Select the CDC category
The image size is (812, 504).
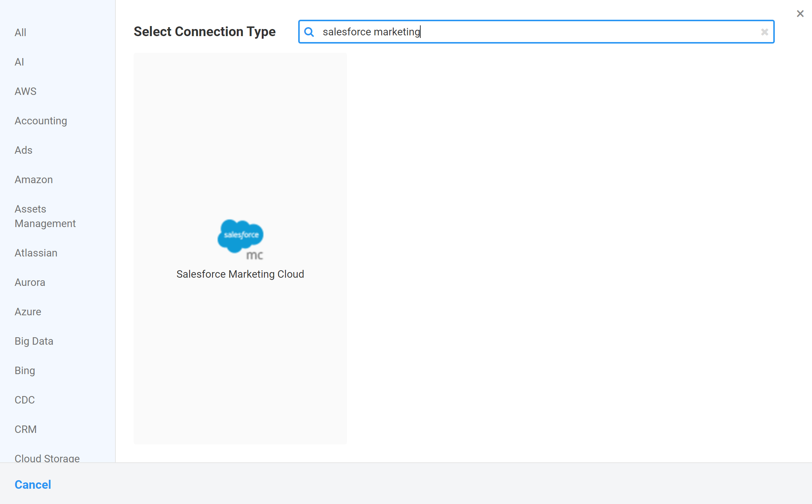25,400
